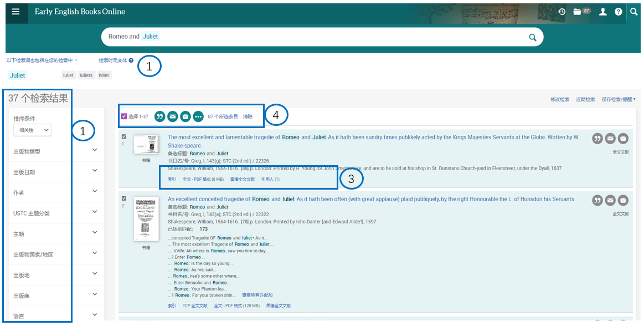Open the 引用人 (1) link

click(270, 179)
